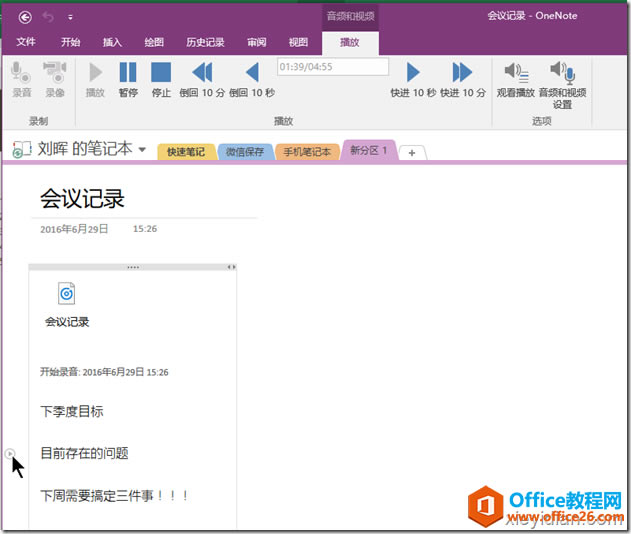Expand the 刘晖 的笔记本 notebook list
Screen dimensions: 631x534
click(x=142, y=150)
